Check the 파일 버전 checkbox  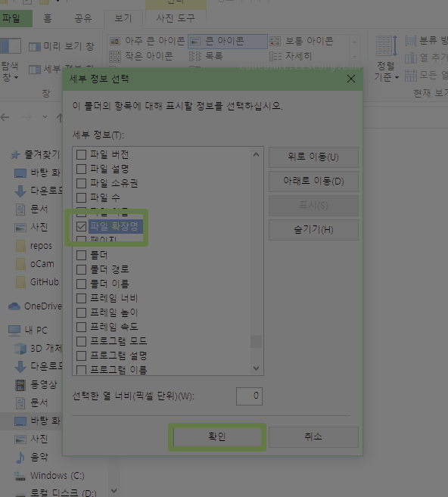point(81,154)
